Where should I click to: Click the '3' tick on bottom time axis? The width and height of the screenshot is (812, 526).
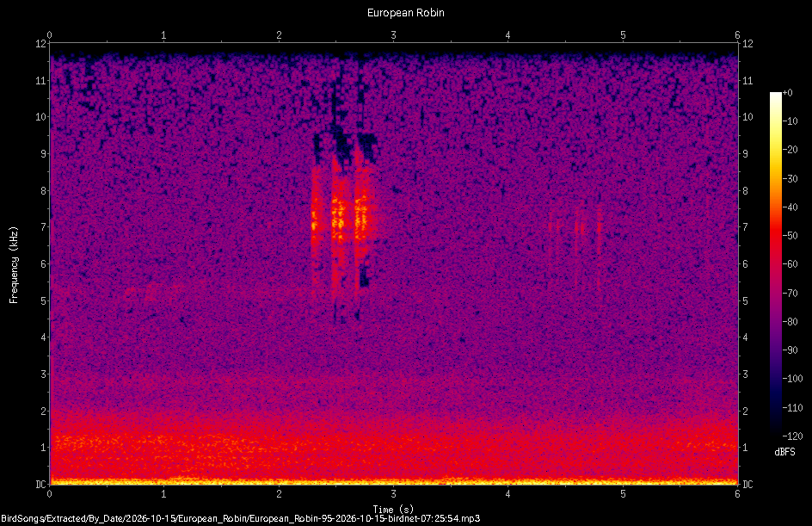tap(394, 494)
